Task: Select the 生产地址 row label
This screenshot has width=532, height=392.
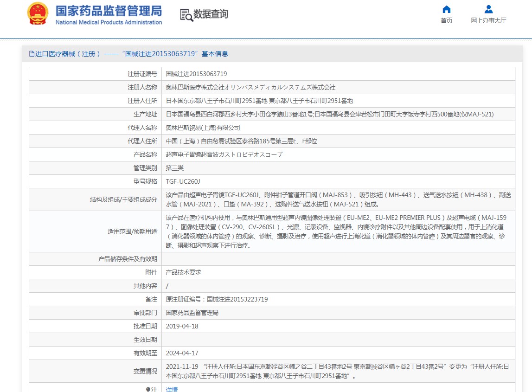Action: tap(146, 114)
